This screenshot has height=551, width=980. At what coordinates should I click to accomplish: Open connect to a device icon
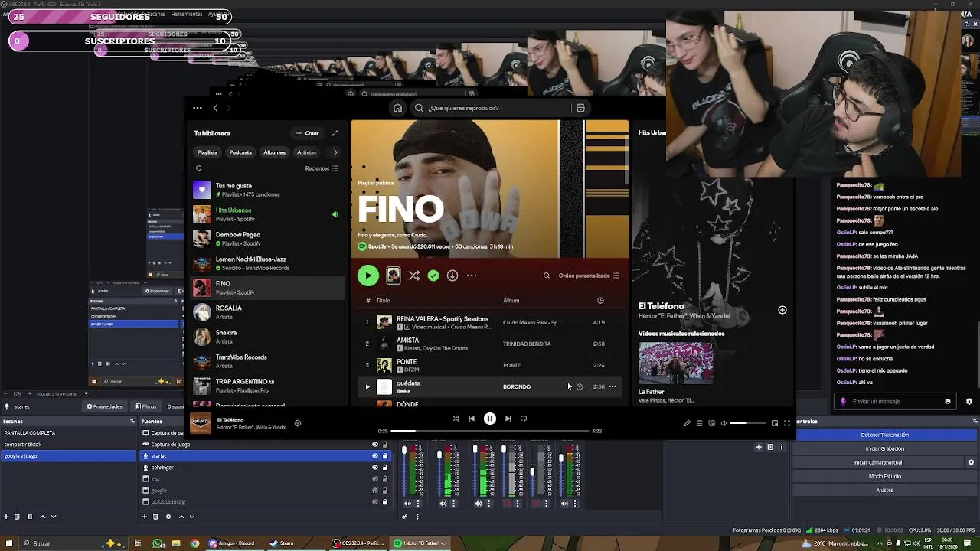(711, 423)
